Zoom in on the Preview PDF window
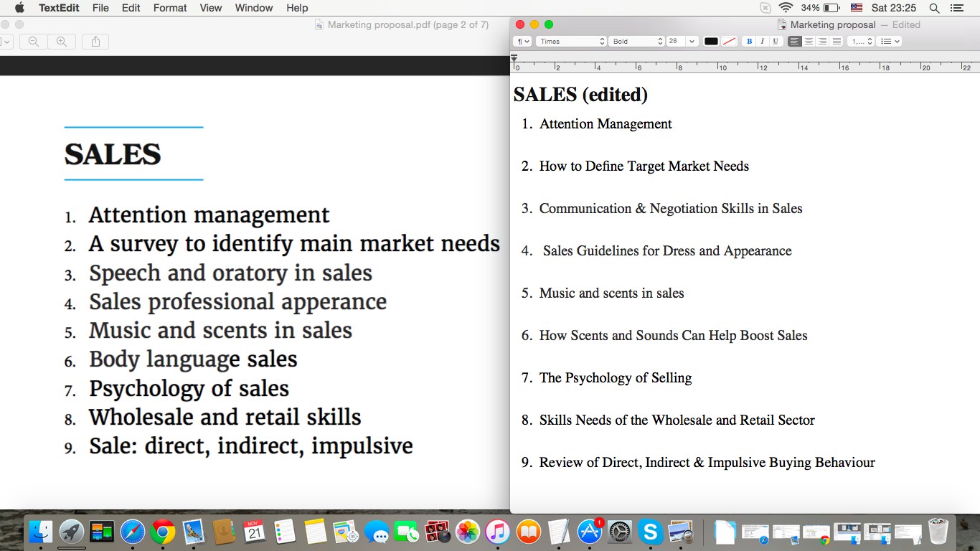The width and height of the screenshot is (980, 551). coord(62,42)
